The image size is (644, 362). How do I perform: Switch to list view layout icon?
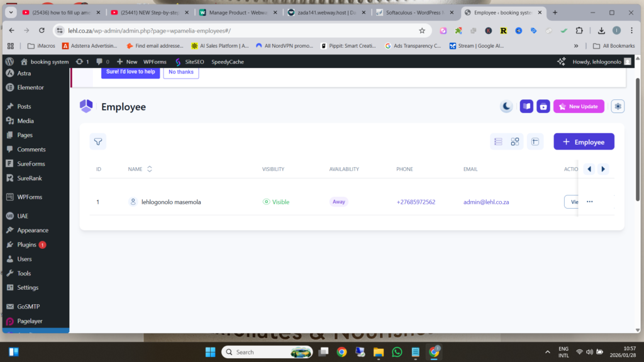[498, 142]
